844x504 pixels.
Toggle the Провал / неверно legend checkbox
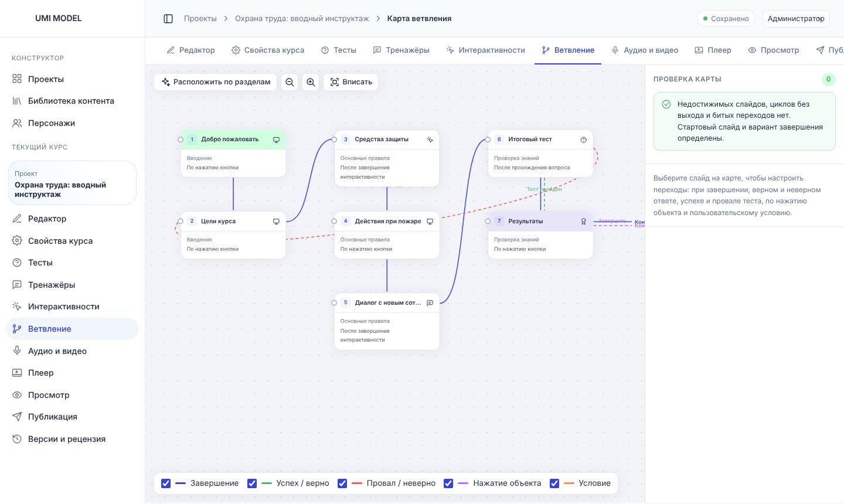click(x=342, y=483)
